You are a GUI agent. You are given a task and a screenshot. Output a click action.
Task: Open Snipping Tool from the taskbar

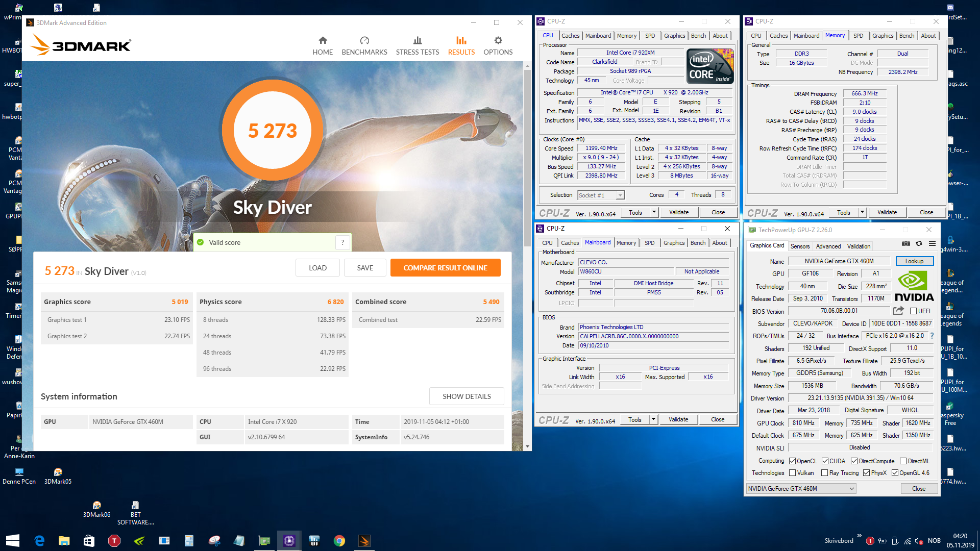pyautogui.click(x=214, y=541)
